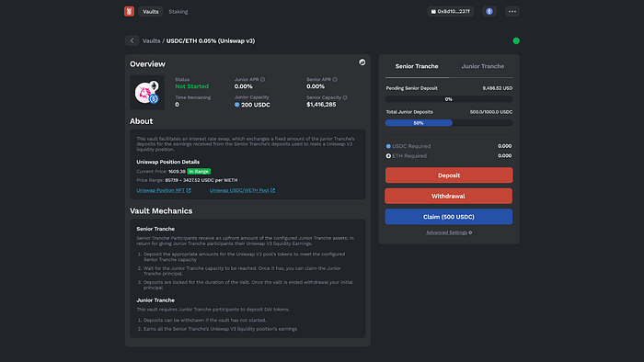This screenshot has height=362, width=644.
Task: Click the Senior Capacity info icon
Action: click(345, 97)
